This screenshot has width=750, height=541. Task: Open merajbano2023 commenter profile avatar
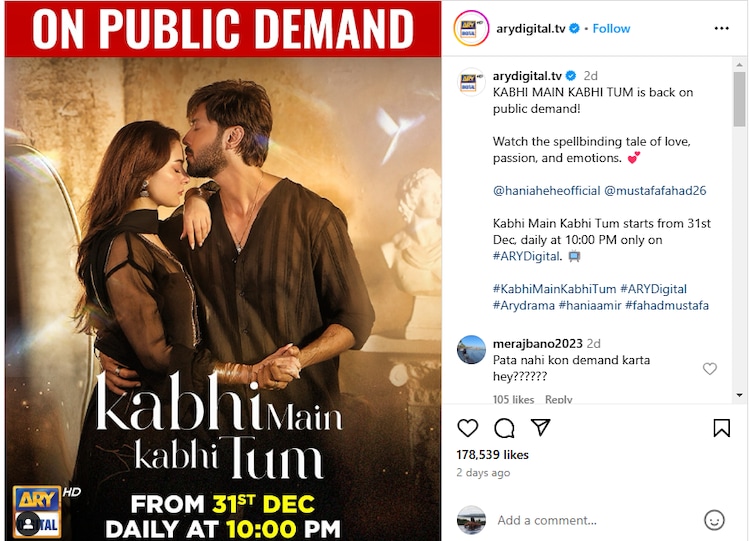point(471,350)
